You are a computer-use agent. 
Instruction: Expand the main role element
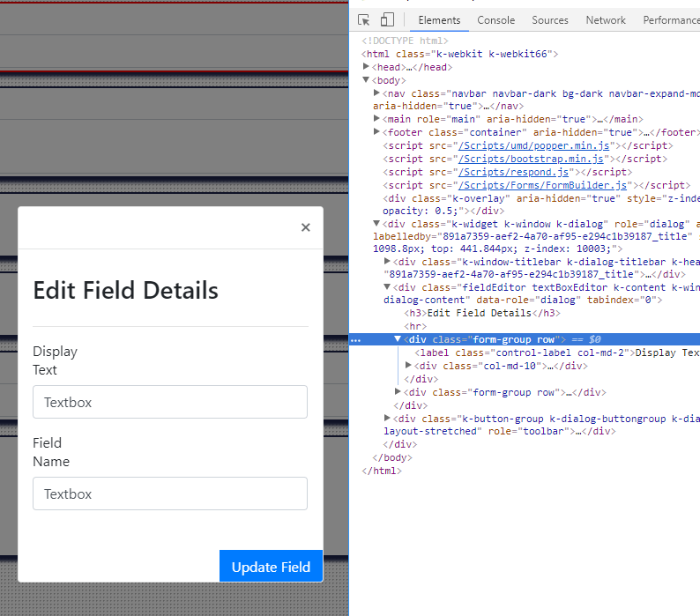coord(376,118)
